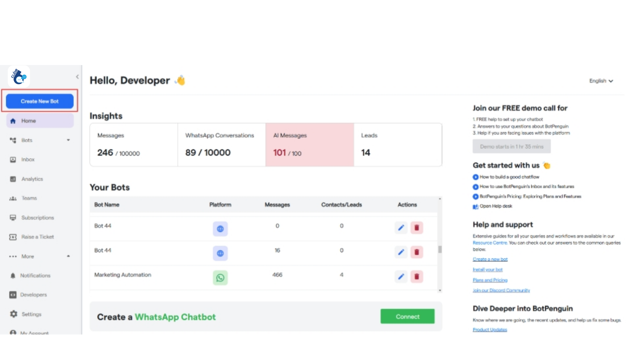Open My Account from the sidebar

pos(13,332)
